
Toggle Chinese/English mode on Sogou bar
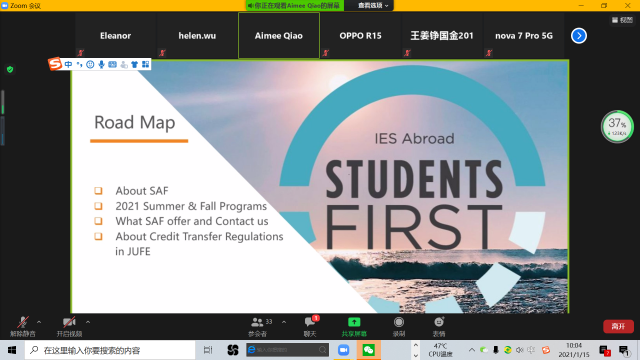68,64
